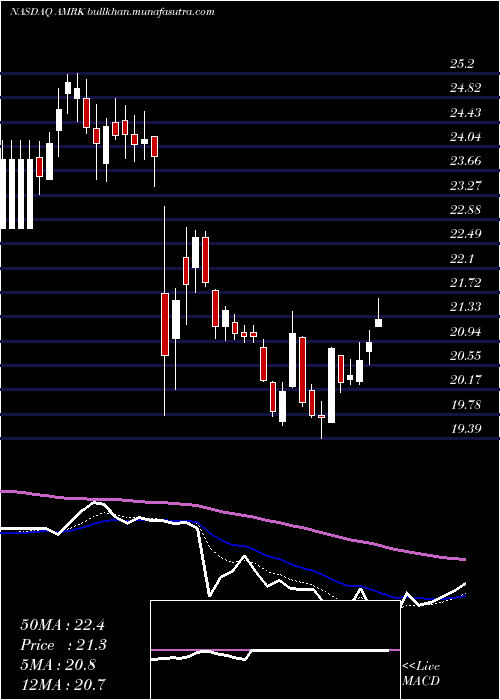Click the Price : 21.3 readout
The image size is (500, 700).
tap(64, 645)
